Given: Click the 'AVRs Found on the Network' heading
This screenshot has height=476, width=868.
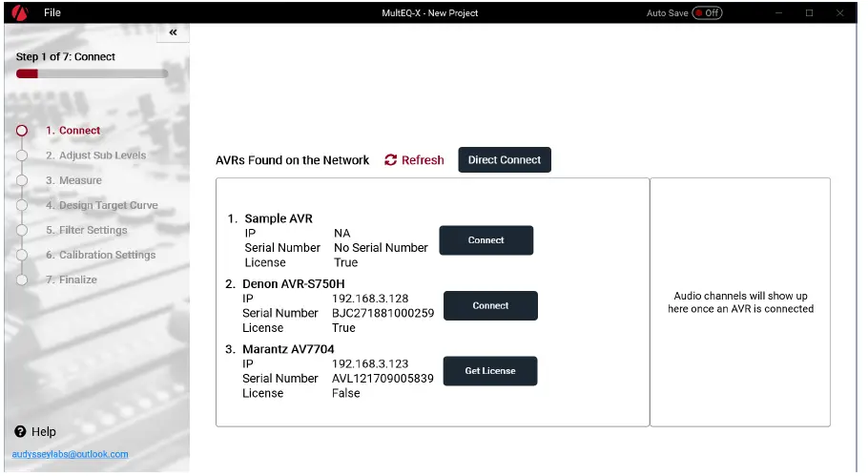Looking at the screenshot, I should pos(292,160).
